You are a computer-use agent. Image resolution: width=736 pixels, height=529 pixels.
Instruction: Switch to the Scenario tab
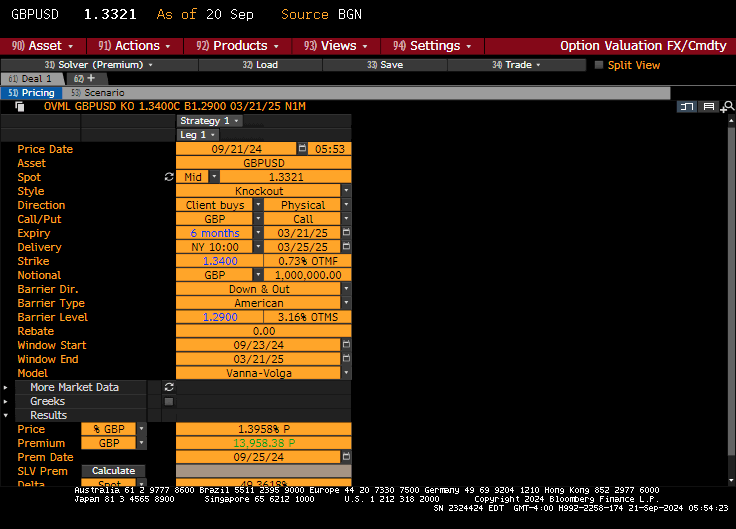pos(98,92)
